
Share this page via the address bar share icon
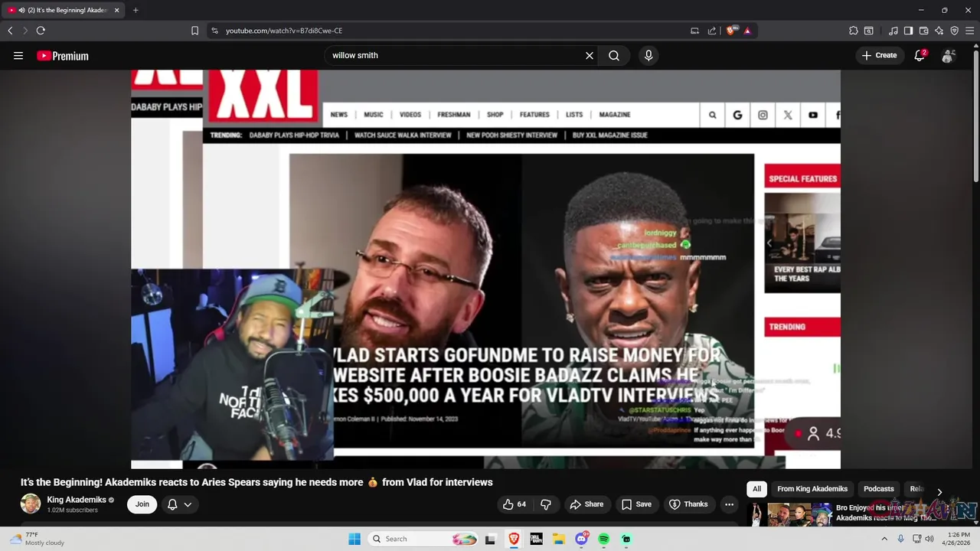coord(712,31)
